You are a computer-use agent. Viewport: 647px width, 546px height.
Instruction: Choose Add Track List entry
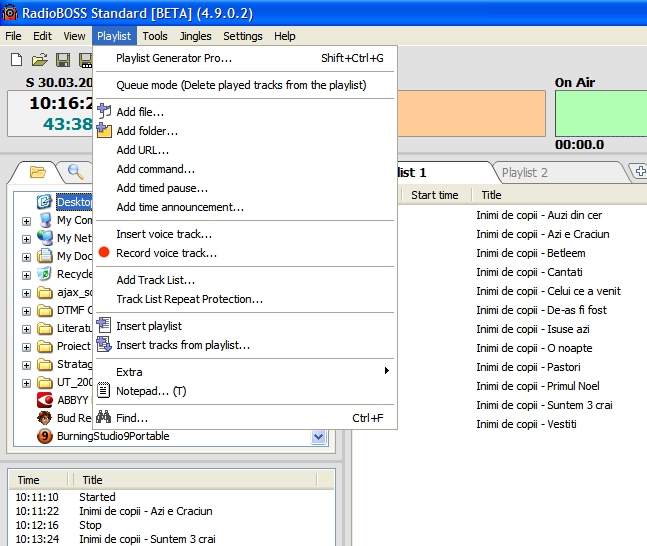click(245, 280)
